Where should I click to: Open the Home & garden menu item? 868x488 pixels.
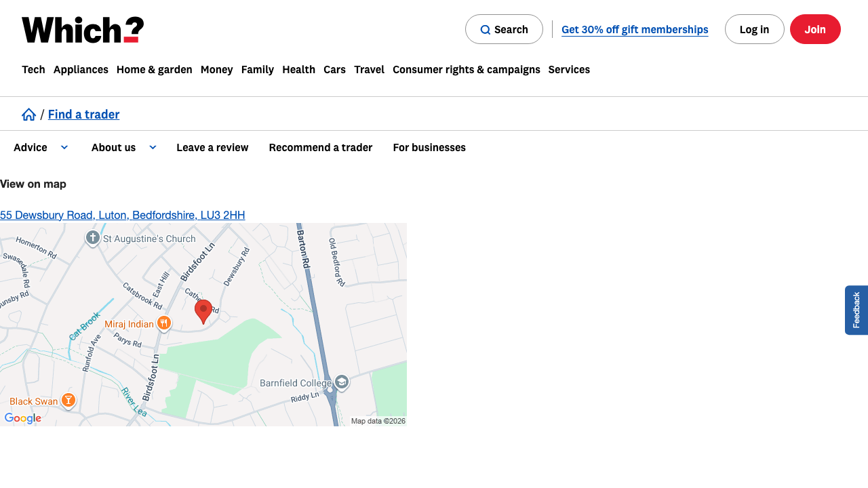coord(154,69)
